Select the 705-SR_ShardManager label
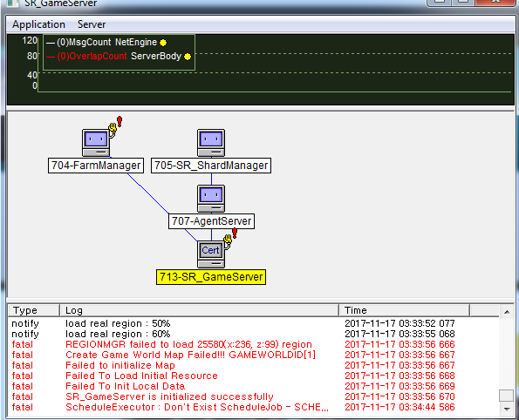This screenshot has height=420, width=519. (211, 166)
